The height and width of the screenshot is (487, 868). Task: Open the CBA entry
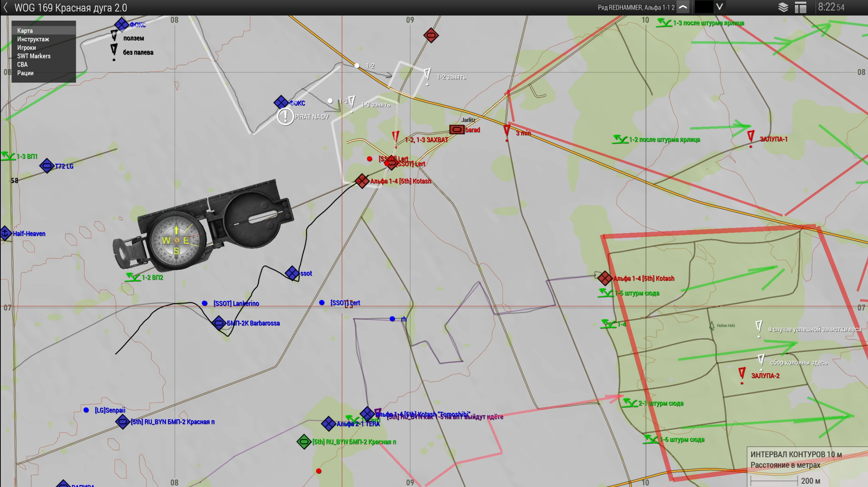pos(22,65)
